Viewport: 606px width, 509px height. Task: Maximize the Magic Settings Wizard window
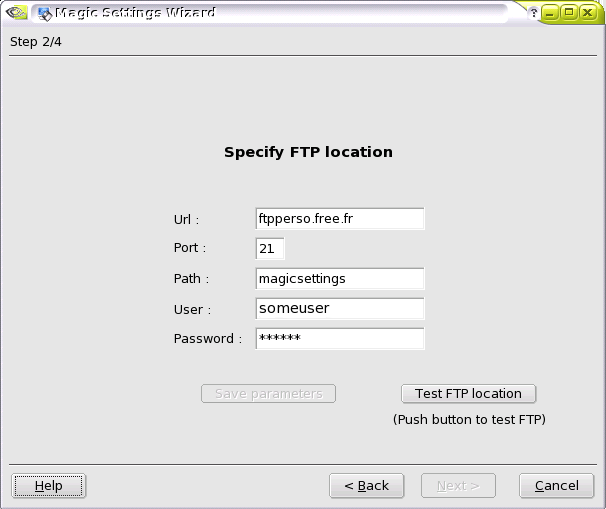(569, 12)
